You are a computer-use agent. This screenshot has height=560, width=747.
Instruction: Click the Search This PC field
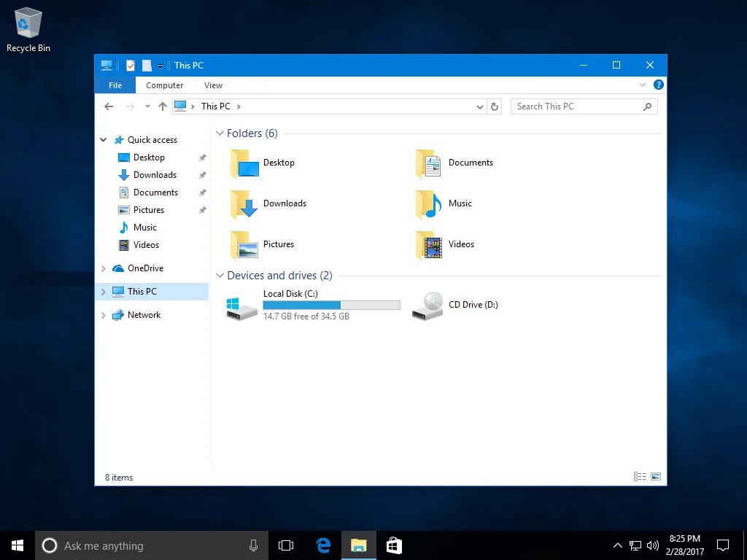(x=584, y=106)
